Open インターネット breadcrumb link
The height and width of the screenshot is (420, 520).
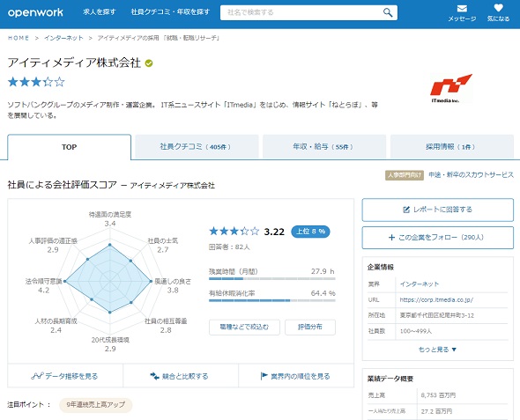pyautogui.click(x=63, y=38)
